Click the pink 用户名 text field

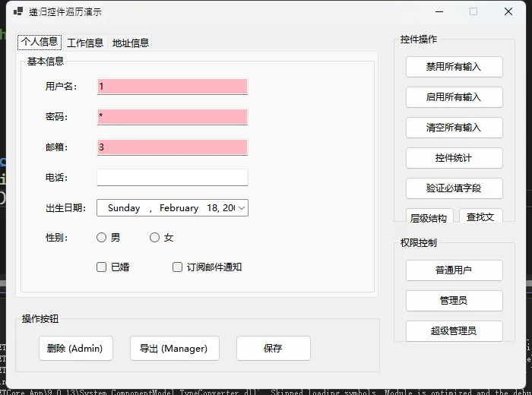click(173, 87)
